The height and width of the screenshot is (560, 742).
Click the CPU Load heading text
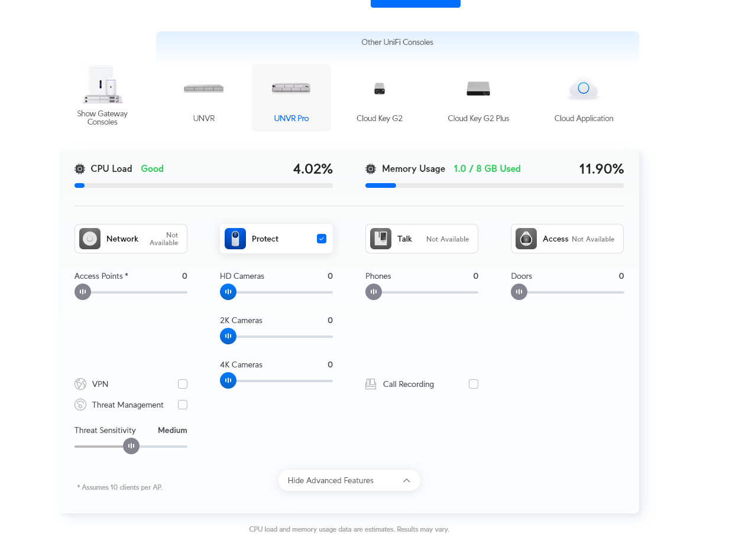[x=111, y=169]
